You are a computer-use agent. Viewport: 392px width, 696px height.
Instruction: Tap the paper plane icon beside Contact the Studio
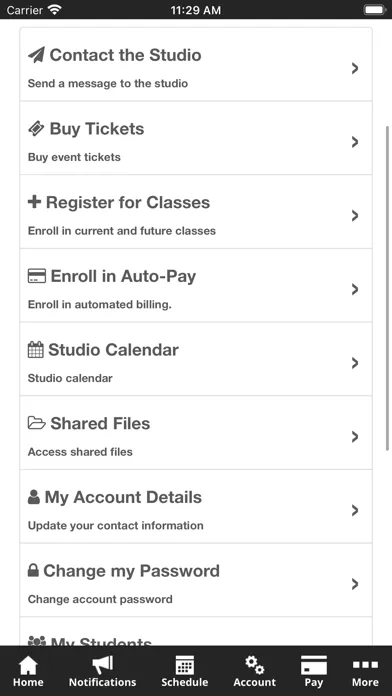click(36, 55)
